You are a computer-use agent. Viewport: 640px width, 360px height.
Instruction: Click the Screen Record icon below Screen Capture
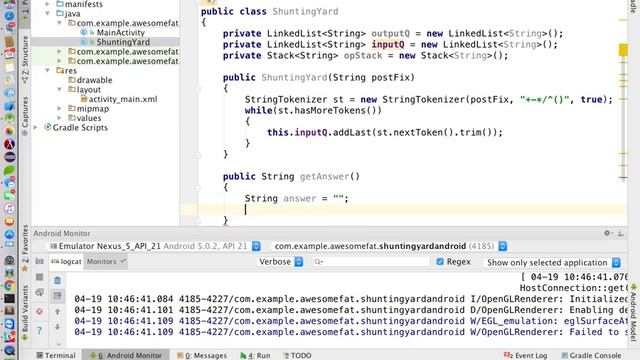[x=40, y=277]
